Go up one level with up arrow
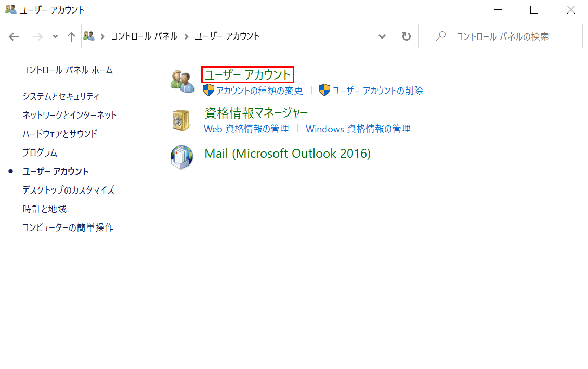The height and width of the screenshot is (369, 588). point(71,36)
